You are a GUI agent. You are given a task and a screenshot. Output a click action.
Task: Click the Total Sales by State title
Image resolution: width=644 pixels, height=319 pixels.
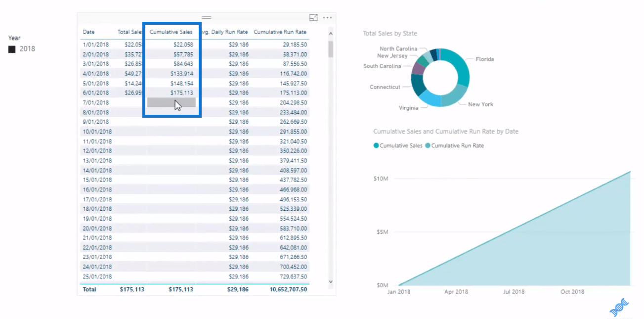click(390, 34)
